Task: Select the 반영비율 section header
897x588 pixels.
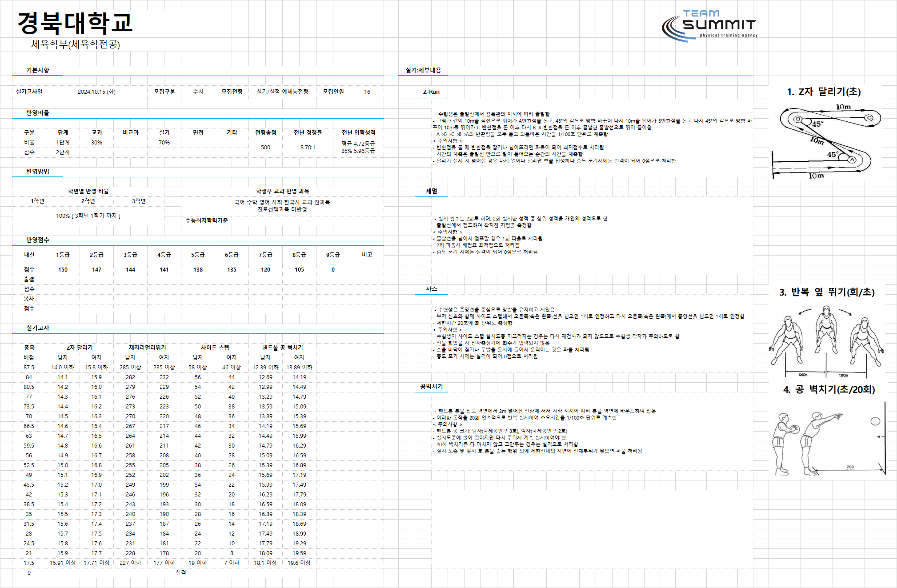Action: tap(38, 113)
